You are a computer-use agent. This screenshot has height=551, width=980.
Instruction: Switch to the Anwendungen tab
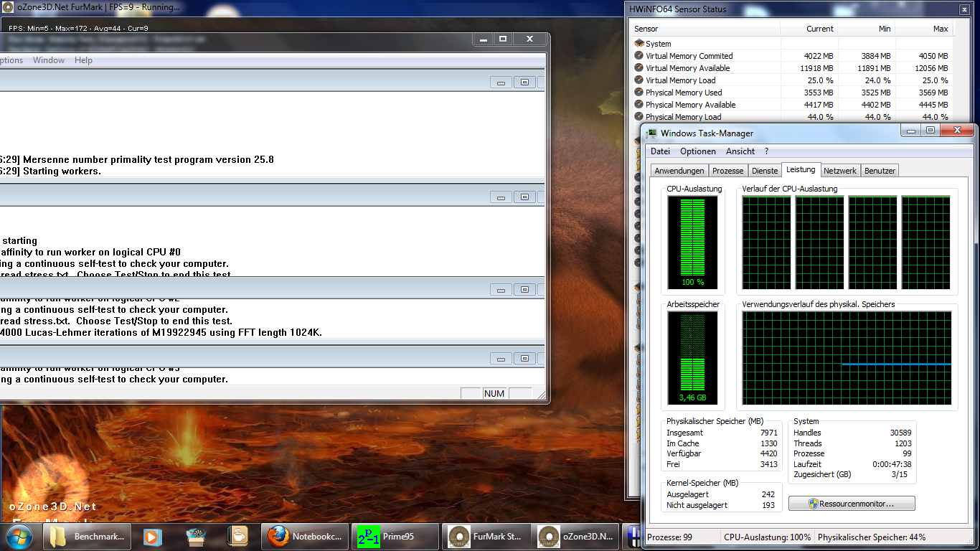[679, 171]
